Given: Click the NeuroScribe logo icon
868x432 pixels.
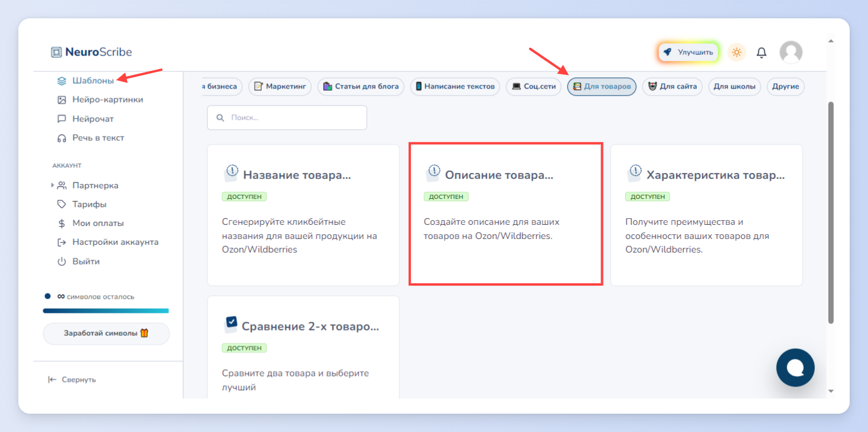Looking at the screenshot, I should coord(56,52).
